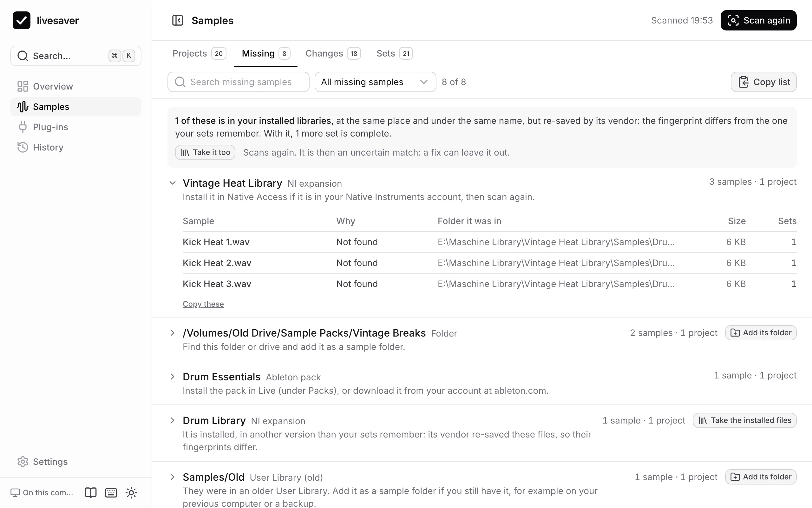Select Samples in the sidebar
Image resolution: width=812 pixels, height=508 pixels.
coord(76,106)
